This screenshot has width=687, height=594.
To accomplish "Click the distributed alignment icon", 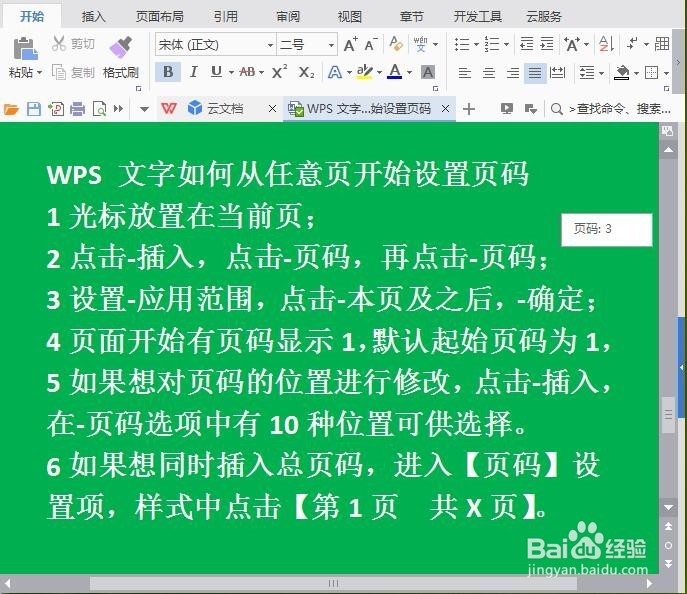I will pyautogui.click(x=557, y=72).
